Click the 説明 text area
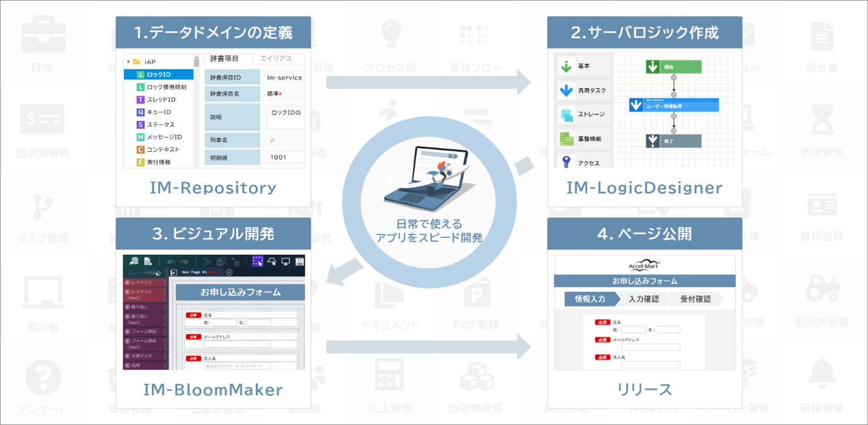Image resolution: width=868 pixels, height=425 pixels. click(x=286, y=117)
